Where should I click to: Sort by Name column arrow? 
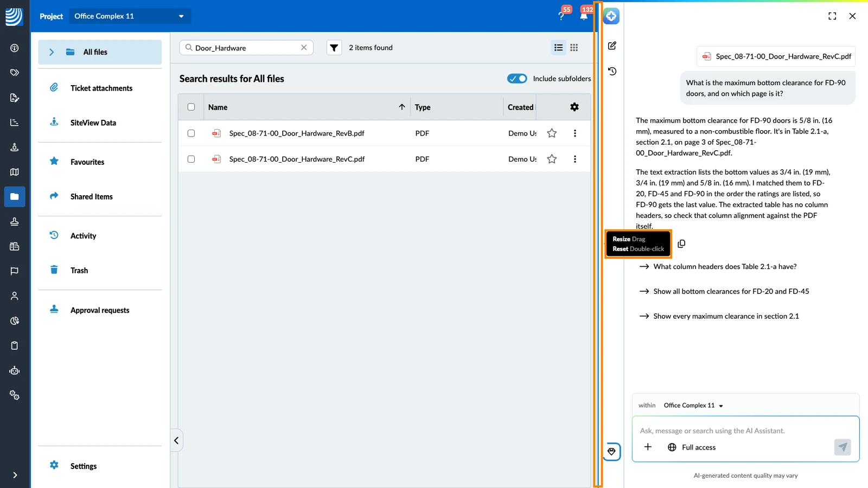coord(402,107)
